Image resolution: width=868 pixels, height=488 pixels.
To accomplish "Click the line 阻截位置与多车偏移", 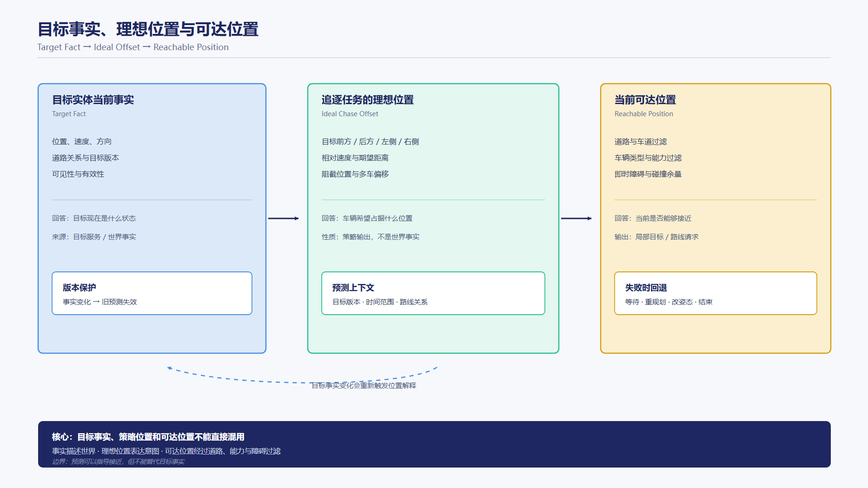I will coord(355,174).
